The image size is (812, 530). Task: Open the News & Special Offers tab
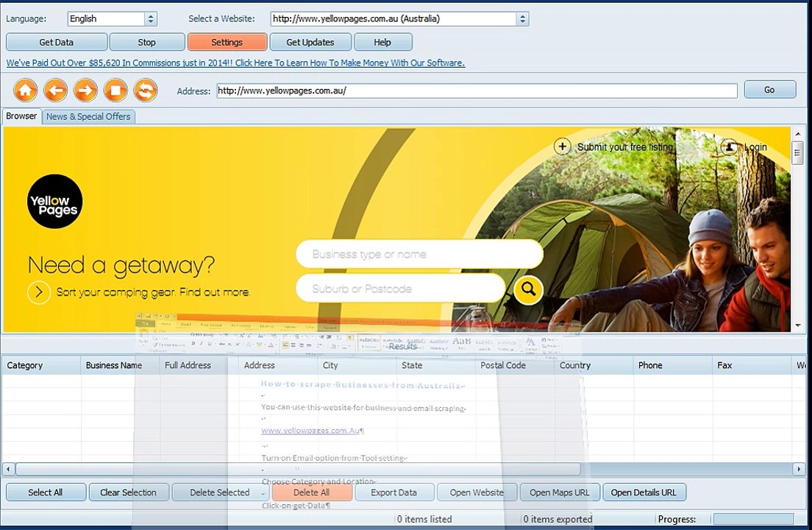click(88, 116)
